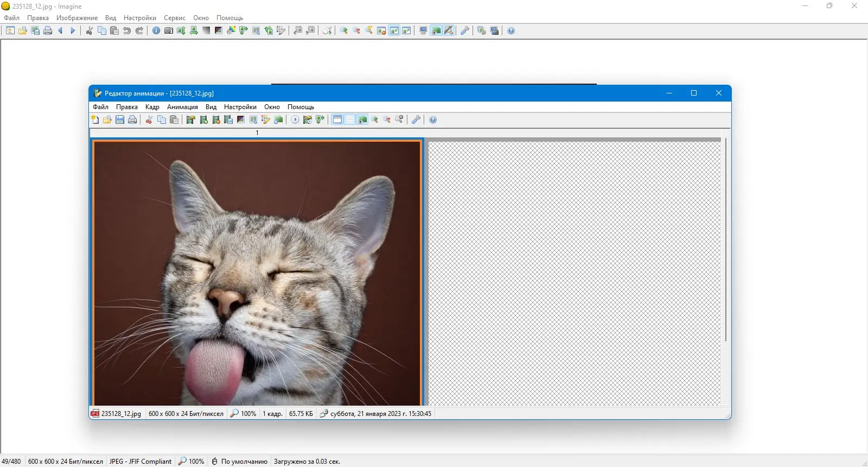
Task: Click the open folder icon in the main toolbar
Action: pos(23,30)
